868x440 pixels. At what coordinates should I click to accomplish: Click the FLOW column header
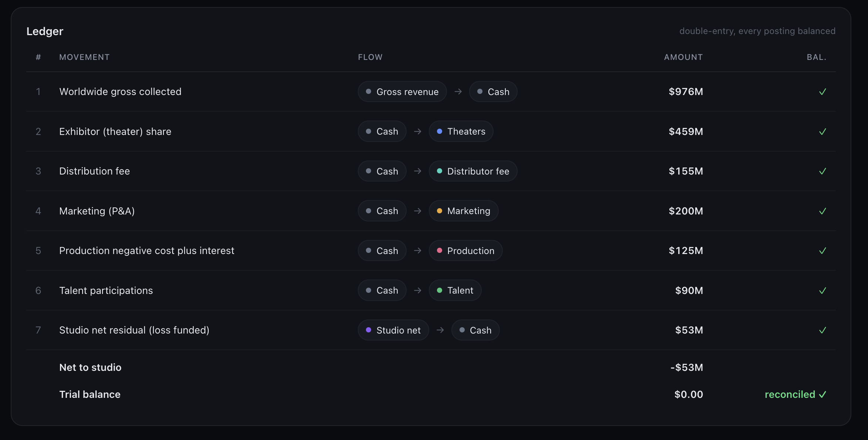[x=370, y=57]
